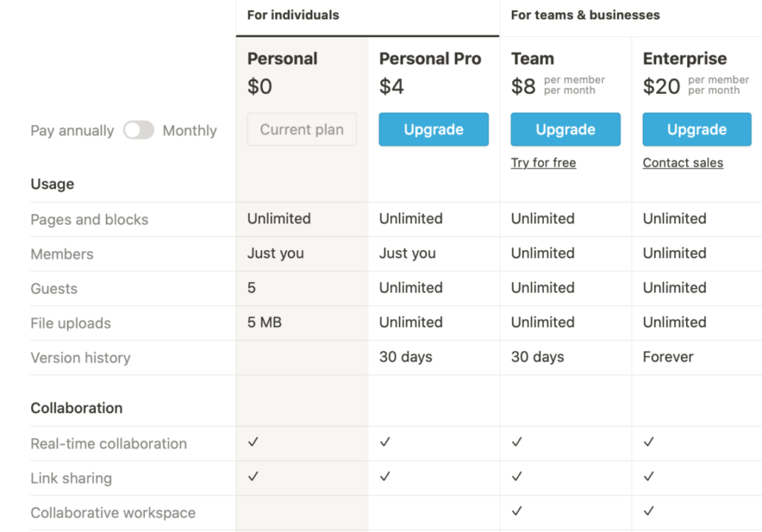Click Enterprise's Real-time collaboration checkmark
Screen dimensions: 762x532
(648, 442)
